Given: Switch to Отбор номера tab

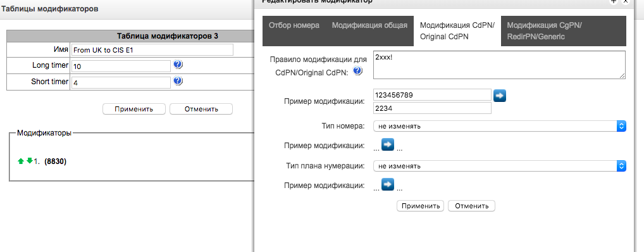Looking at the screenshot, I should (294, 25).
